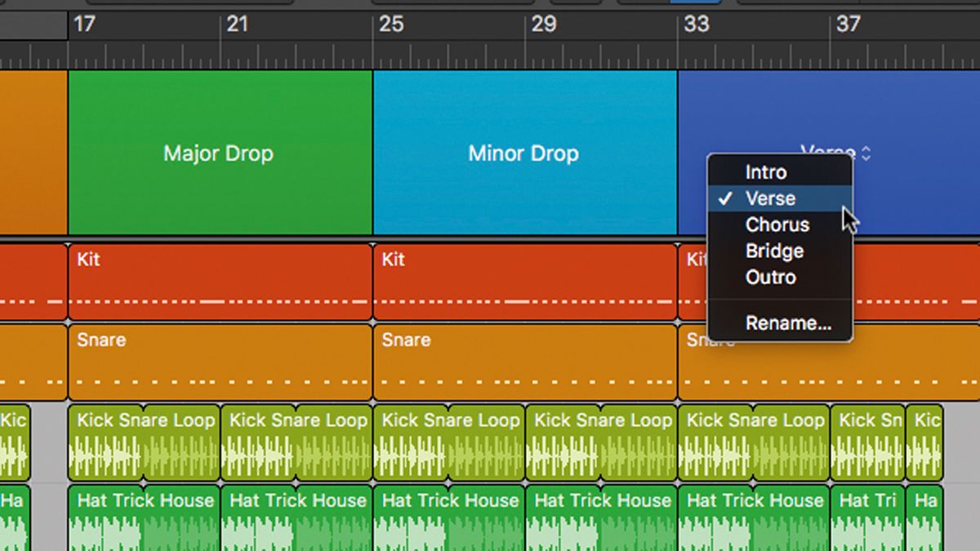
Task: Click the first Kick Snare Loop audio region
Action: (144, 441)
